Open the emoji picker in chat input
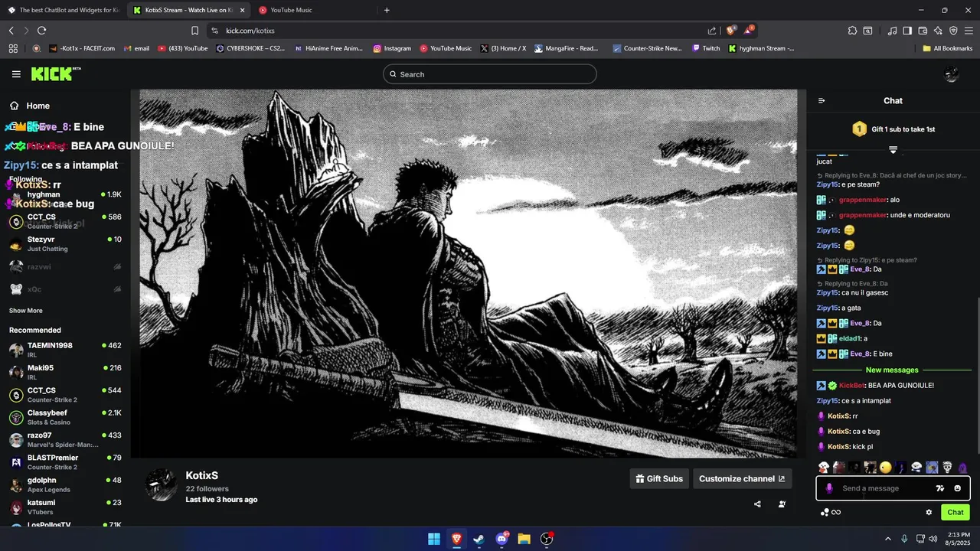Viewport: 980px width, 551px height. [x=957, y=488]
